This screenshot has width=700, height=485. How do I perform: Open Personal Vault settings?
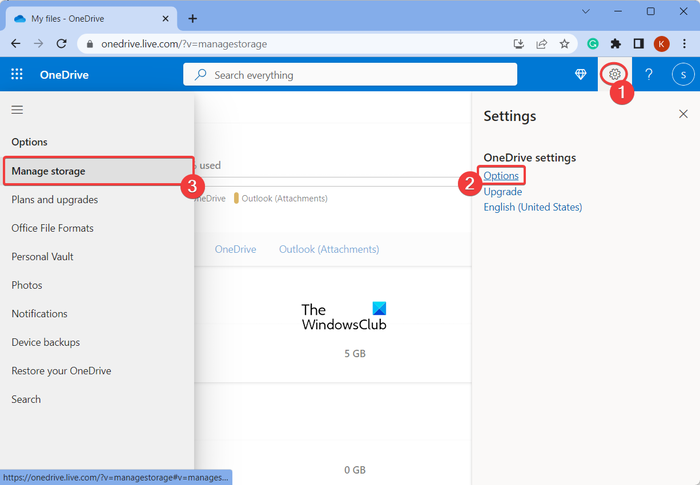pyautogui.click(x=42, y=257)
